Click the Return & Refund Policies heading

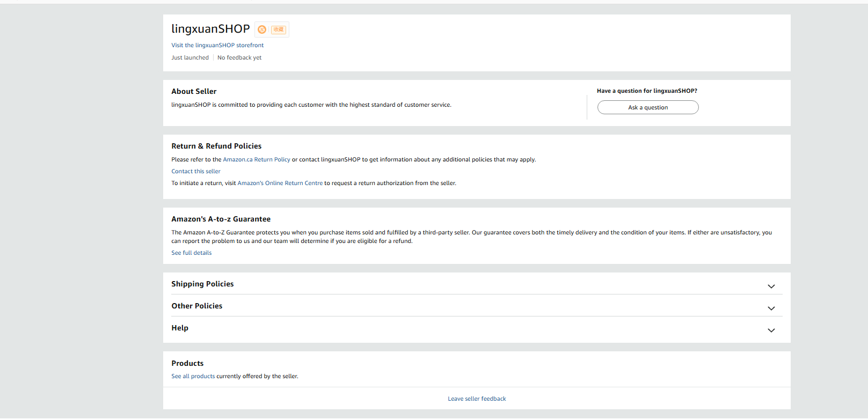[x=216, y=146]
